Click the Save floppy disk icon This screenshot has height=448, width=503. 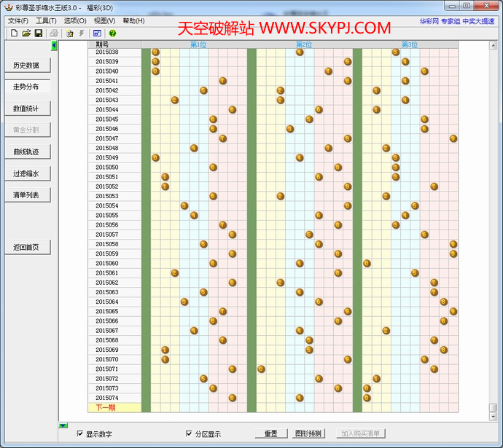38,34
